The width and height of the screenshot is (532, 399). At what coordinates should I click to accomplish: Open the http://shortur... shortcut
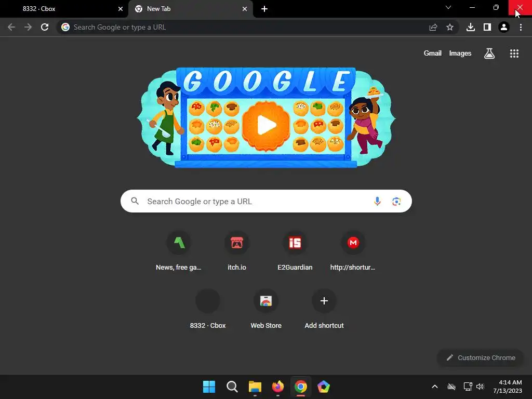pos(353,251)
